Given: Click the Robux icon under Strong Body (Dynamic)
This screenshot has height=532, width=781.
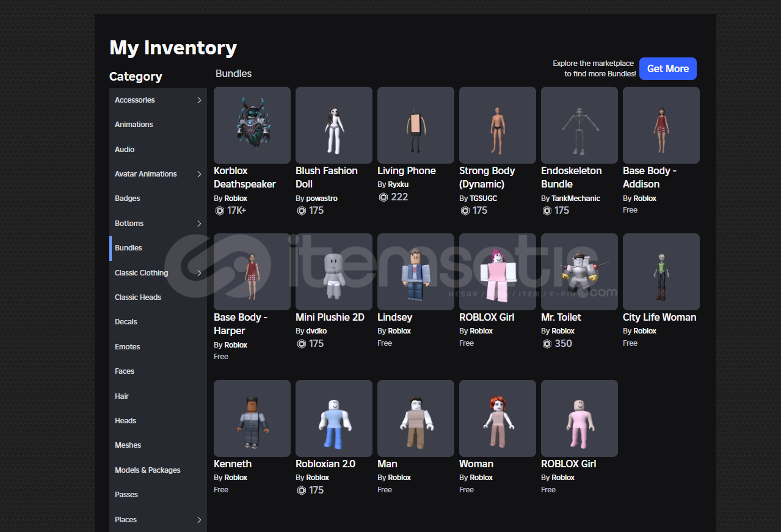Looking at the screenshot, I should [465, 211].
